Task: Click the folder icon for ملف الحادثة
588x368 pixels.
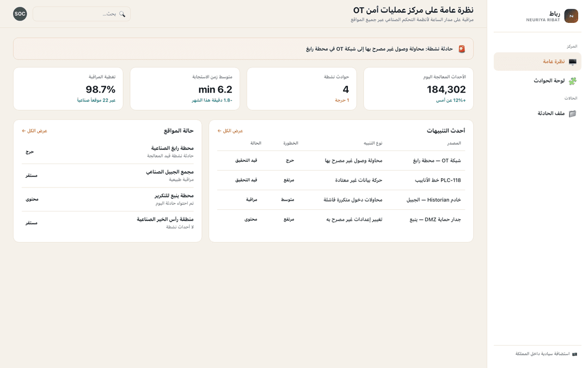Action: click(572, 113)
